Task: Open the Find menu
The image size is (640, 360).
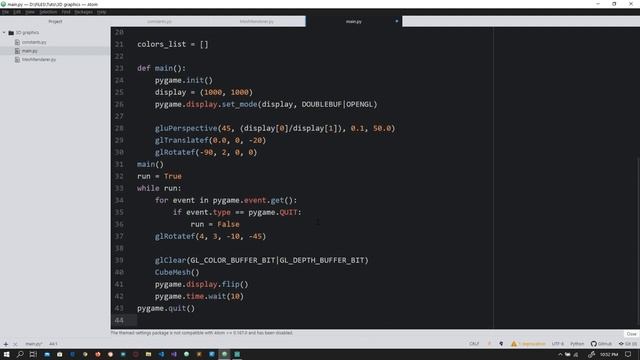Action: click(66, 12)
